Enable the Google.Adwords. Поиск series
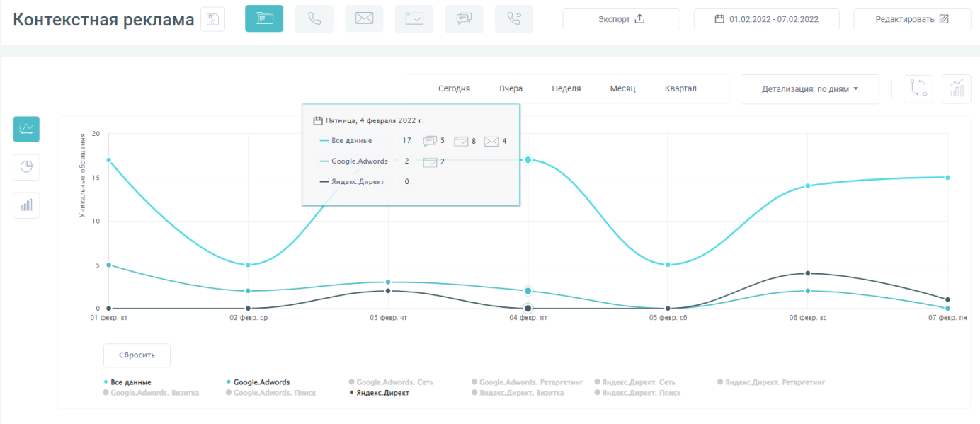 (270, 392)
